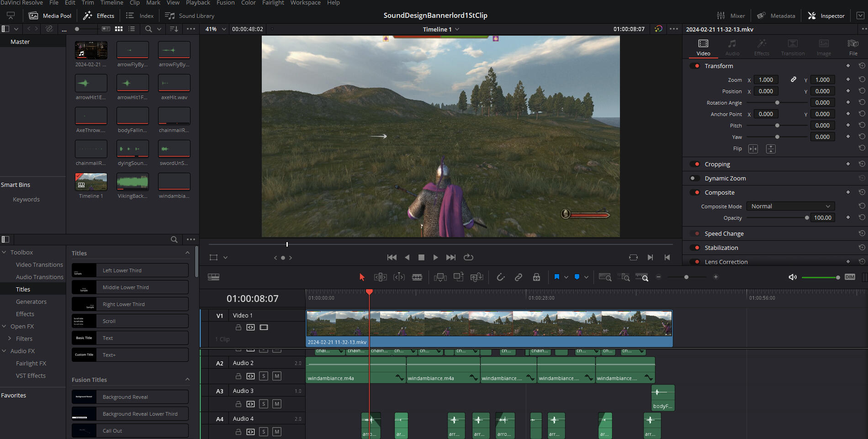Open the Media Pool panel
This screenshot has height=439, width=868.
50,16
